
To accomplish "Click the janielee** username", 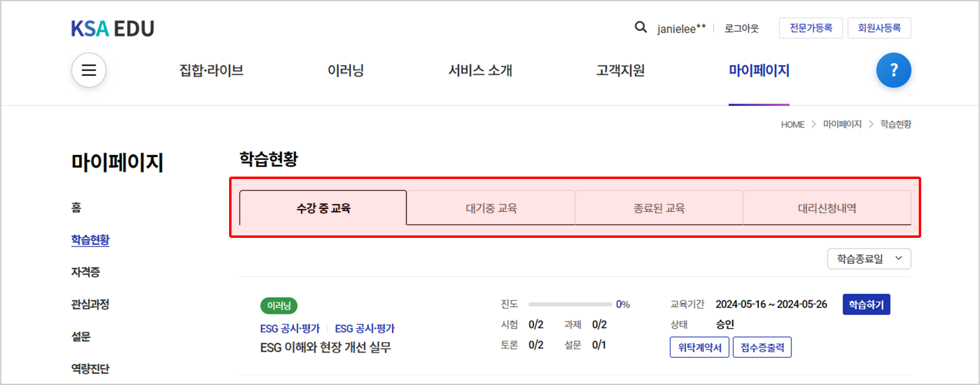I will [681, 29].
